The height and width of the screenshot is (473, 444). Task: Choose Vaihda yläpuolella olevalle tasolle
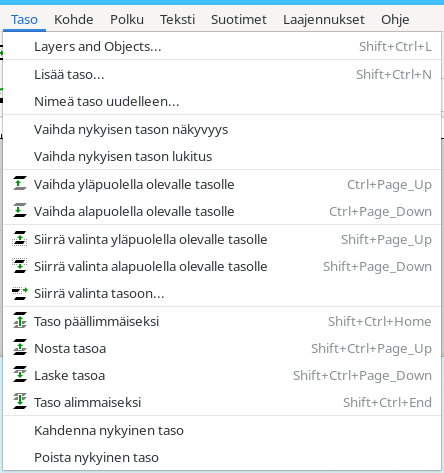click(x=222, y=184)
